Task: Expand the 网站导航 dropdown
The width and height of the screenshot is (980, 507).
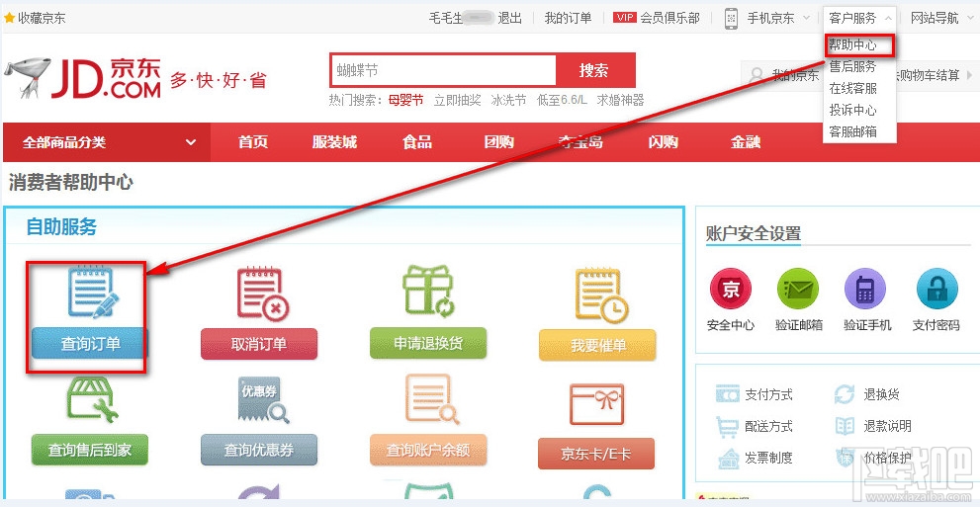Action: point(970,19)
